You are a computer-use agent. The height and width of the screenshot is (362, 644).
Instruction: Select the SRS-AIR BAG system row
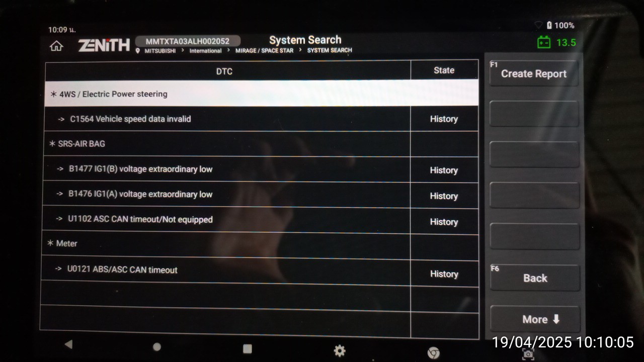pyautogui.click(x=227, y=144)
